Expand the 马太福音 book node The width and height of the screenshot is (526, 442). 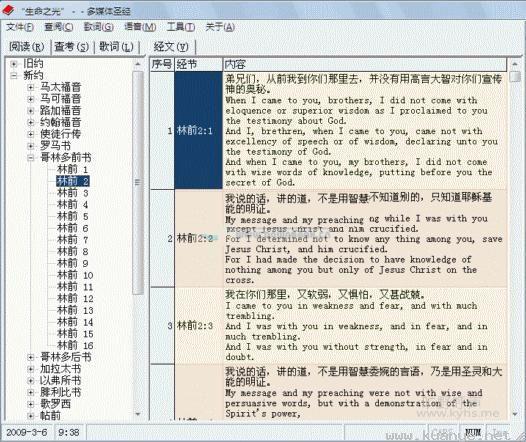[x=31, y=88]
